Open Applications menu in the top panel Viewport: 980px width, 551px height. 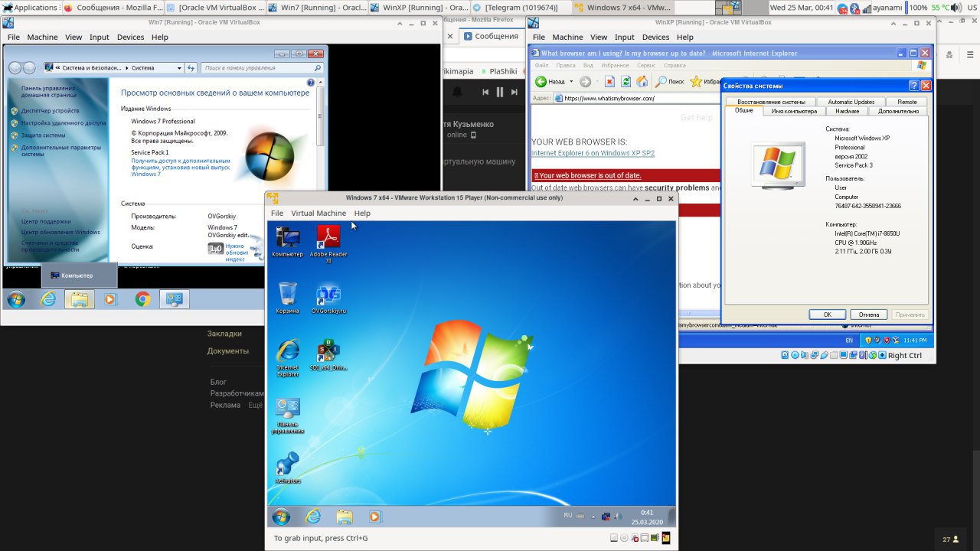click(x=31, y=8)
